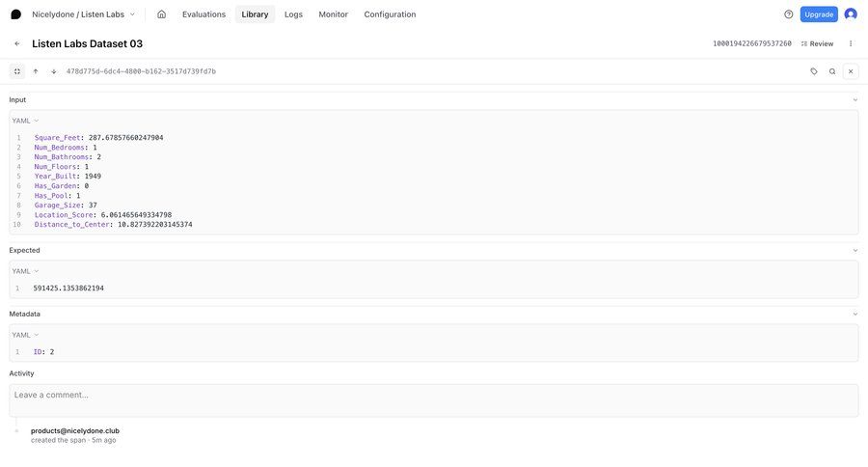This screenshot has height=467, width=868.
Task: Click the Metadata section label
Action: pos(24,315)
